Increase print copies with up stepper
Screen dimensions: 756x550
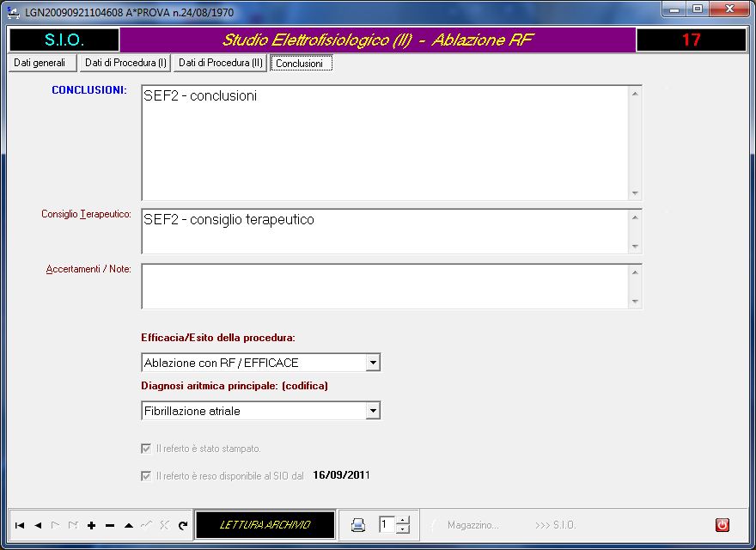click(403, 520)
